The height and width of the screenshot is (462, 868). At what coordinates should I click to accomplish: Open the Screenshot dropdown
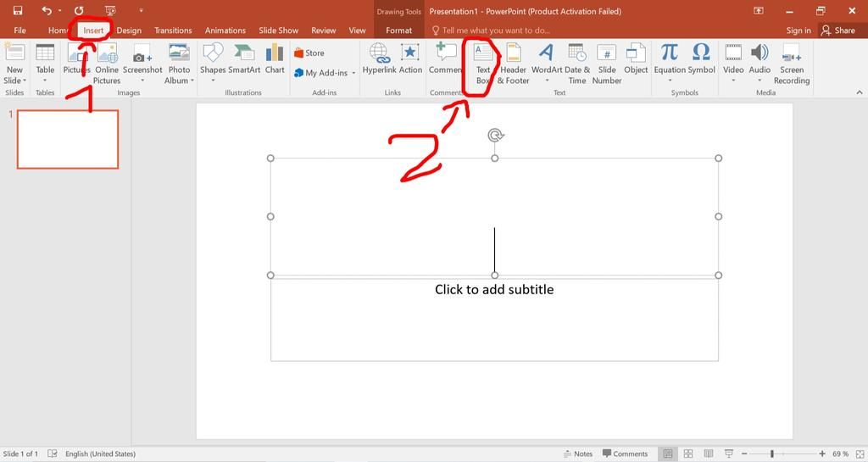pyautogui.click(x=142, y=64)
